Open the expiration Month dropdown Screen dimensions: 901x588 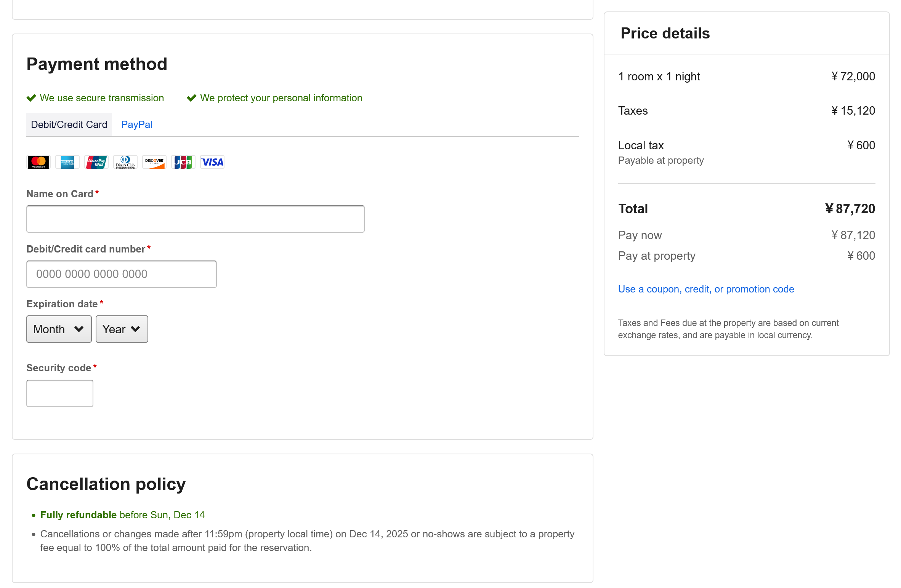tap(59, 329)
